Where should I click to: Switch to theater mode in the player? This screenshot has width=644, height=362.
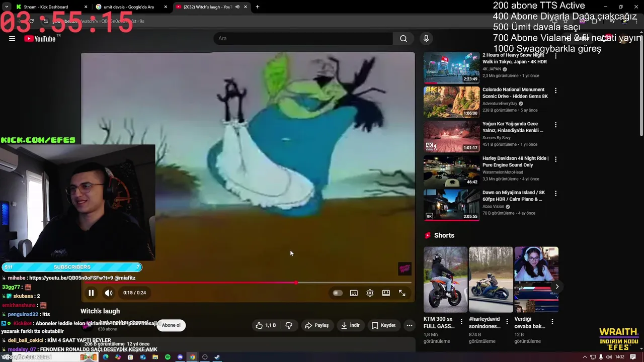[386, 293]
